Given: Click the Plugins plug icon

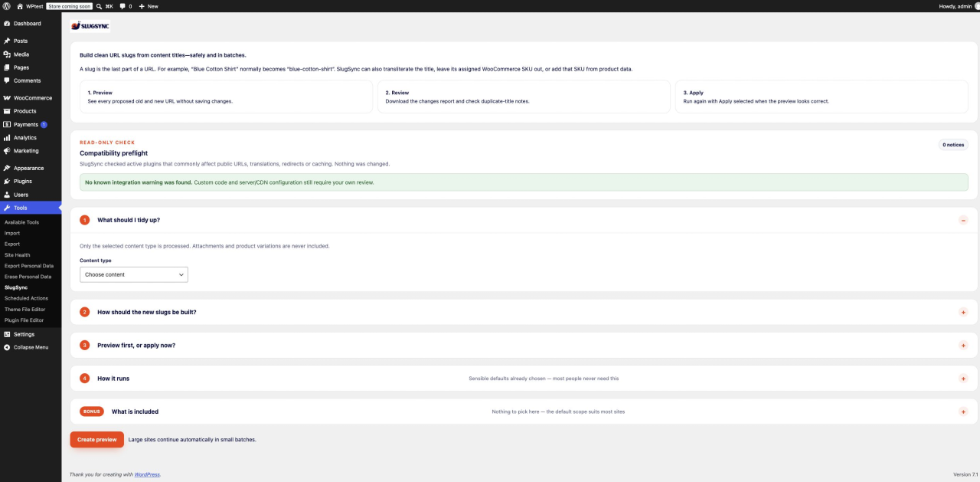Looking at the screenshot, I should [7, 182].
